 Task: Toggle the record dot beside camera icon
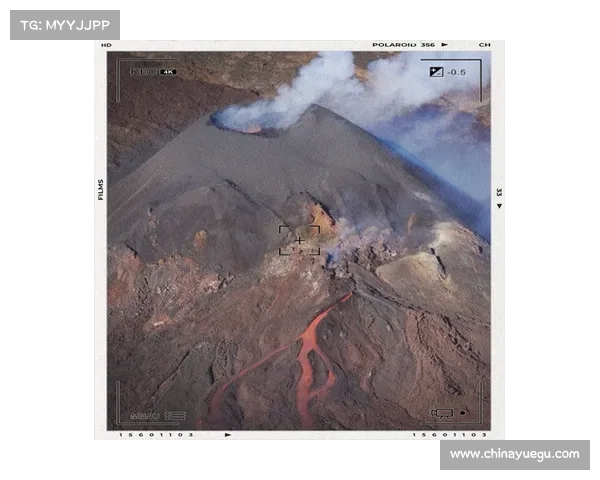click(462, 412)
